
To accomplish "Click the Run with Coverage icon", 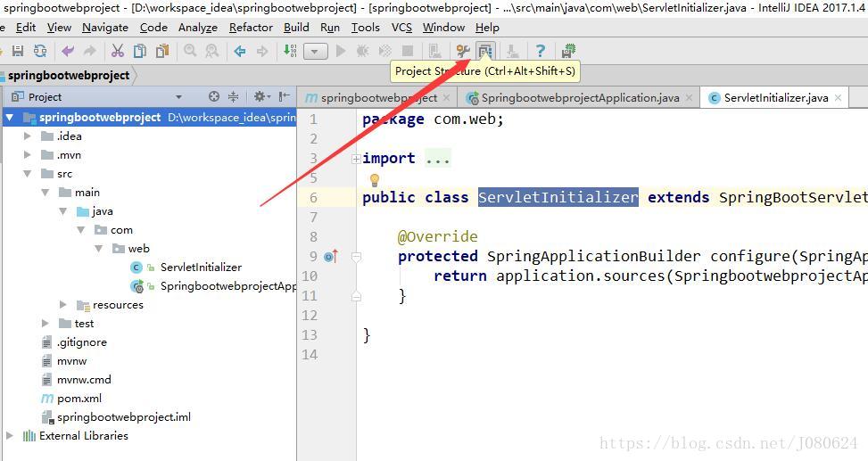I will click(x=384, y=51).
